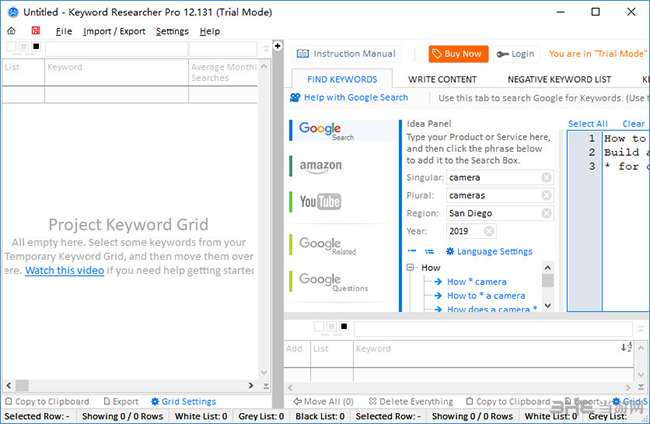Click Select All link
Image resolution: width=650 pixels, height=424 pixels.
(587, 124)
